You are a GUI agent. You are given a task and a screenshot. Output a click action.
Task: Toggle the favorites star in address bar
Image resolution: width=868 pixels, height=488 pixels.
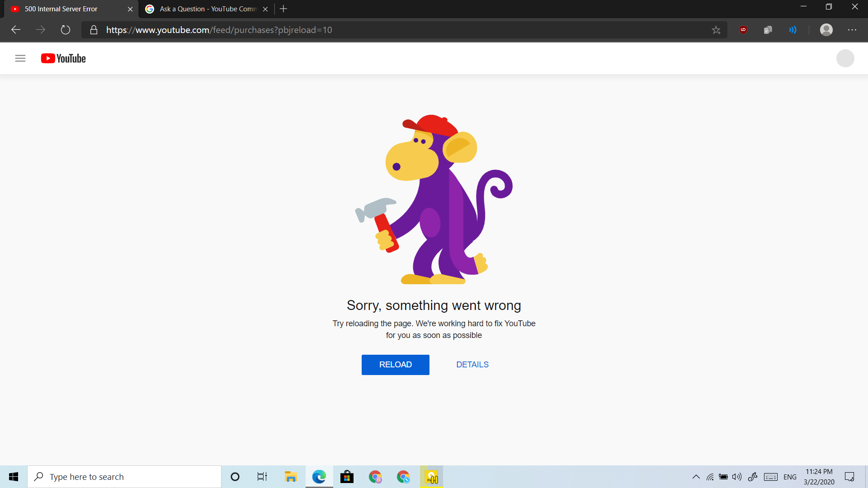(717, 30)
